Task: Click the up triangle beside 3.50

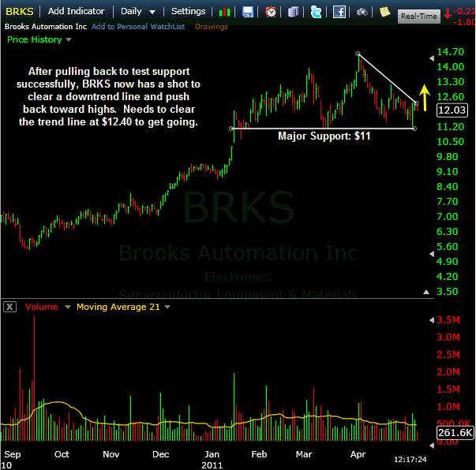Action: (426, 292)
